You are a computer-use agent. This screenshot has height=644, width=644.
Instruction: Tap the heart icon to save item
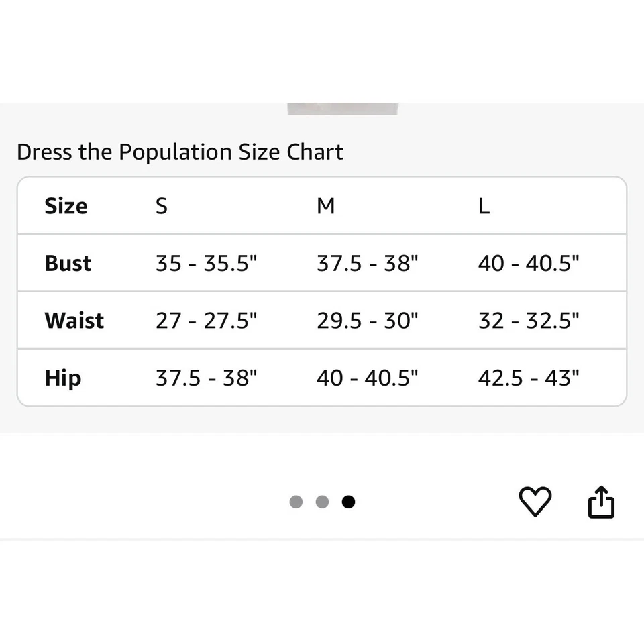tap(535, 502)
